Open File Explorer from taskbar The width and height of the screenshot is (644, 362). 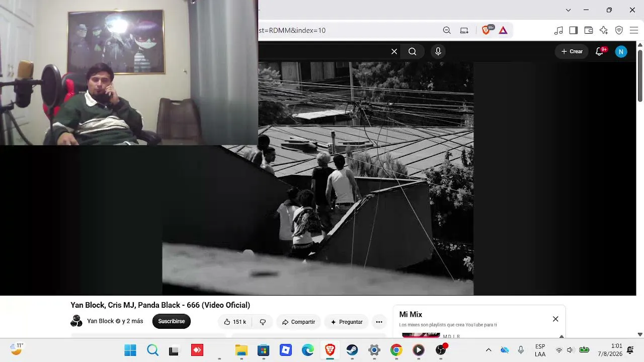pyautogui.click(x=242, y=350)
